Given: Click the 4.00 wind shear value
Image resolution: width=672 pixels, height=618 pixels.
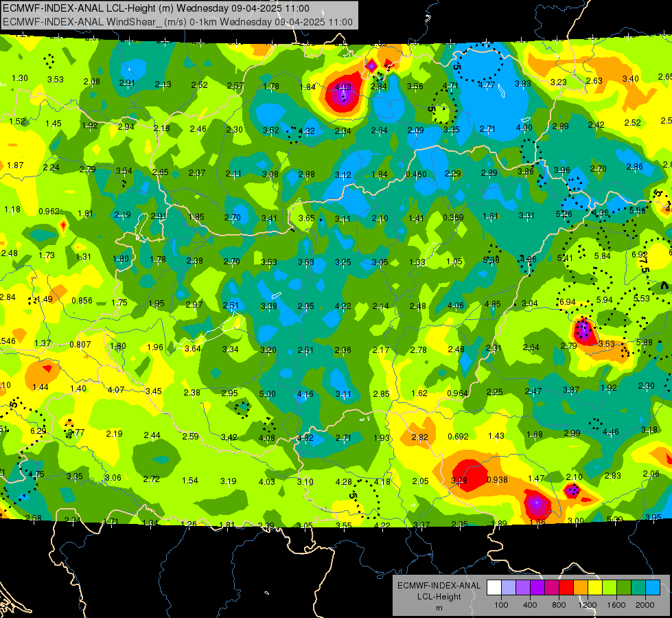Looking at the screenshot, I should (x=524, y=127).
